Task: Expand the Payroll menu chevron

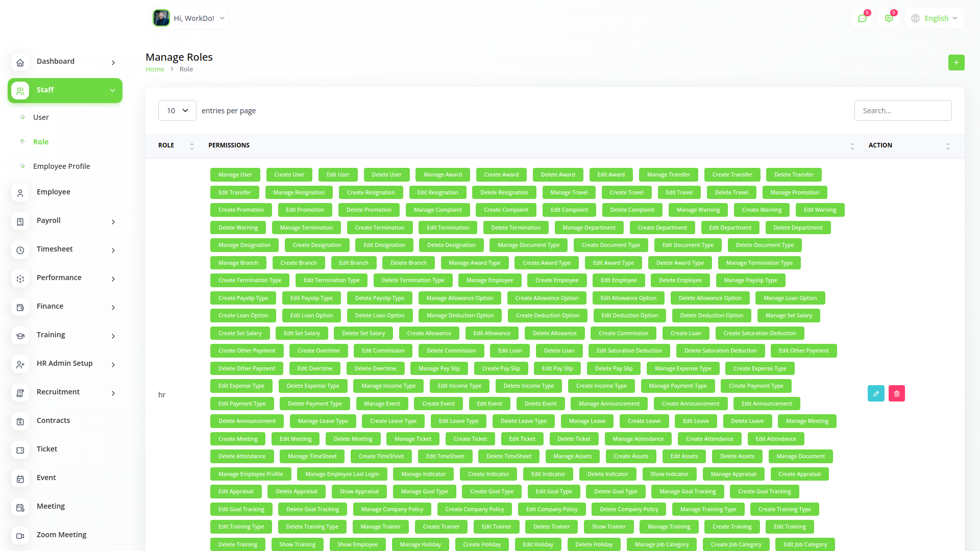Action: point(113,222)
